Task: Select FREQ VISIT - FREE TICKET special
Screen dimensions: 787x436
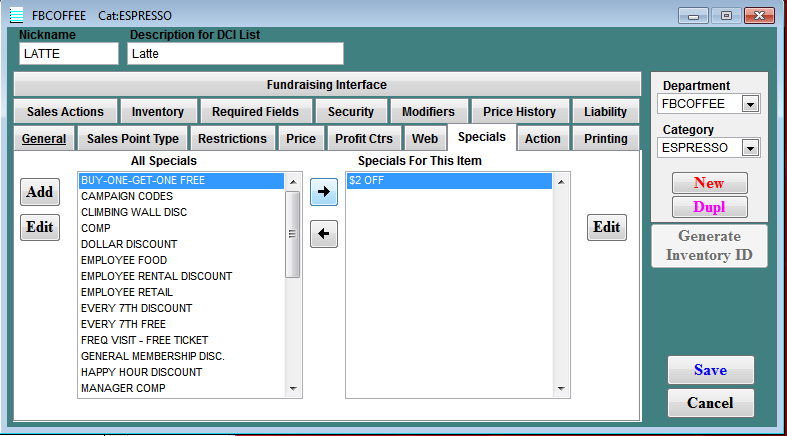Action: 181,341
